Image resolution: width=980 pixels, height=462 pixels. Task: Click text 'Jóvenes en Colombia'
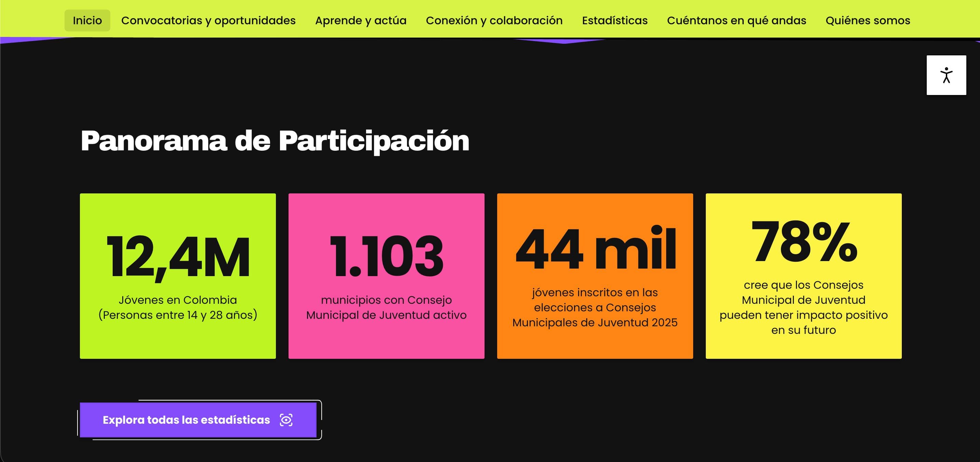(x=178, y=300)
